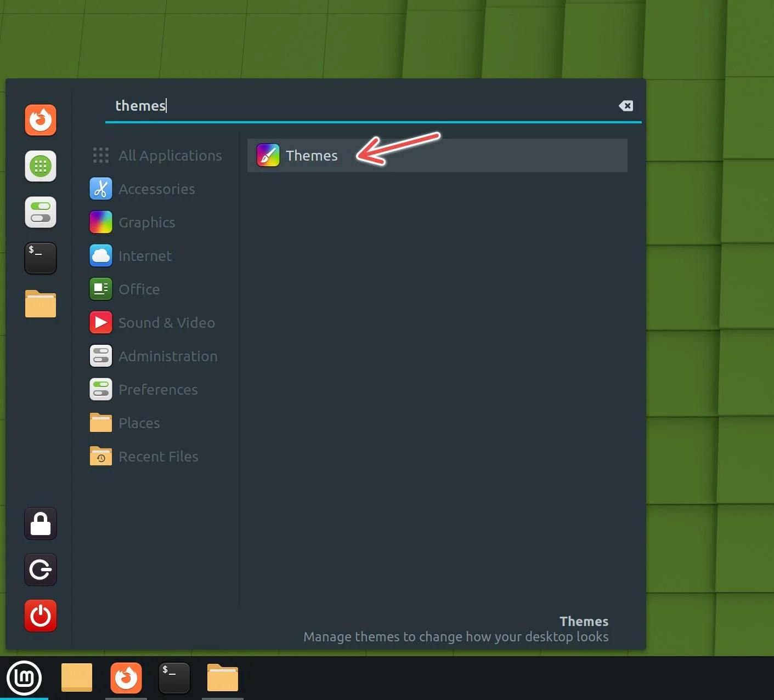Select the Office category
Screen dimensions: 774x700
point(125,289)
